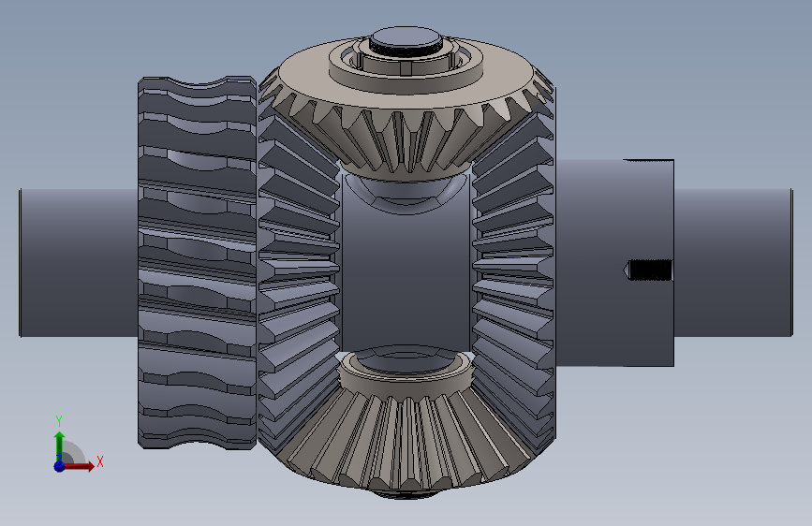
Task: Select the right shaft end cylinder
Action: tap(733, 262)
